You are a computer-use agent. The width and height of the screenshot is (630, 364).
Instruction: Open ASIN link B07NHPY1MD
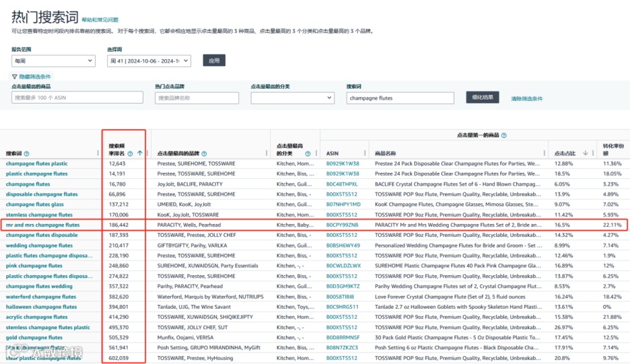[x=343, y=205]
